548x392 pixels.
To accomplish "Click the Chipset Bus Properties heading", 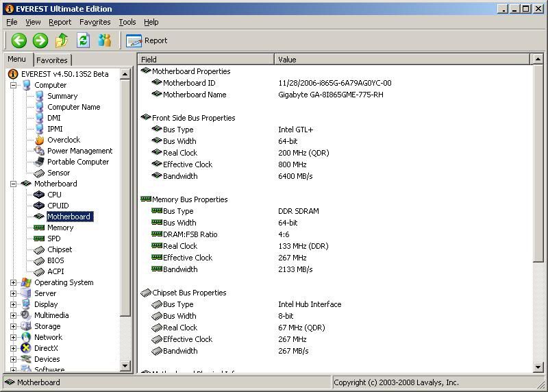I will tap(189, 293).
